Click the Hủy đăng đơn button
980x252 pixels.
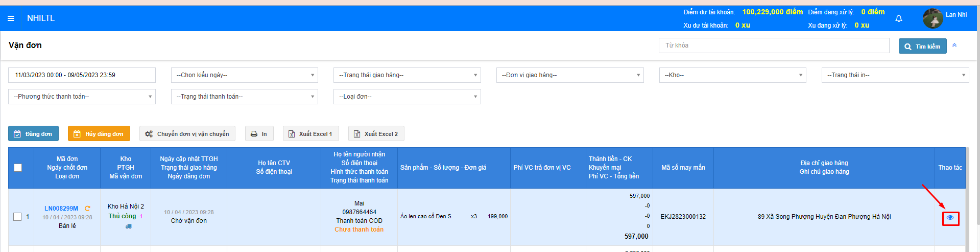click(x=99, y=134)
